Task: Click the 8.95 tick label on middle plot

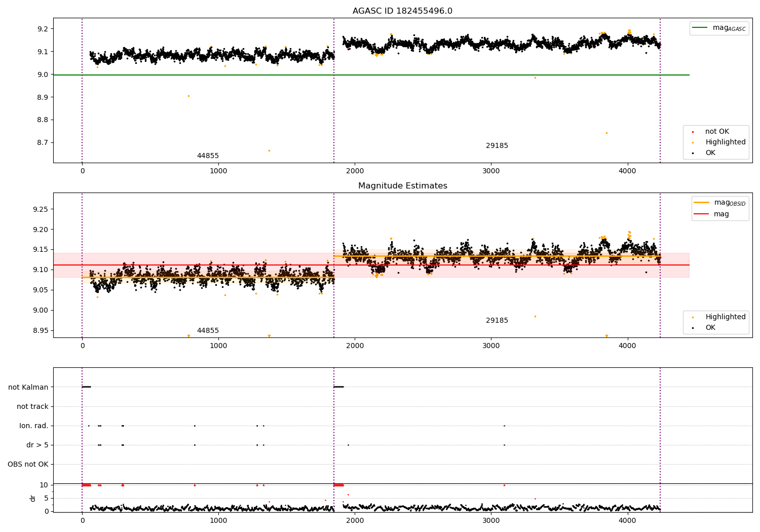Action: 41,331
